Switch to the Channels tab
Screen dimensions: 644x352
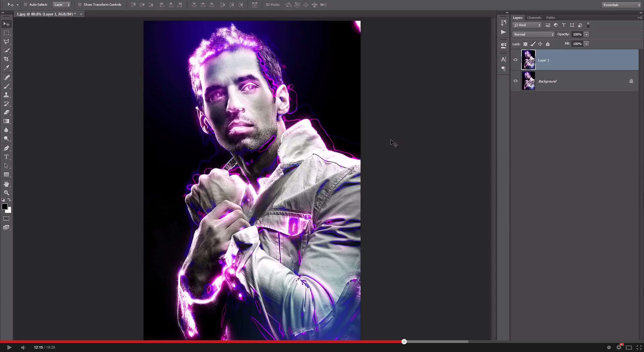pos(534,17)
